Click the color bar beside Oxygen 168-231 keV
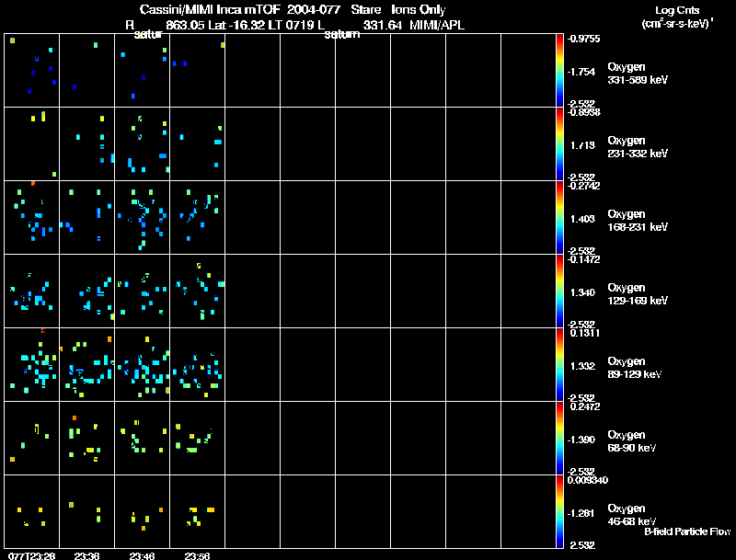This screenshot has height=560, width=736. point(559,218)
